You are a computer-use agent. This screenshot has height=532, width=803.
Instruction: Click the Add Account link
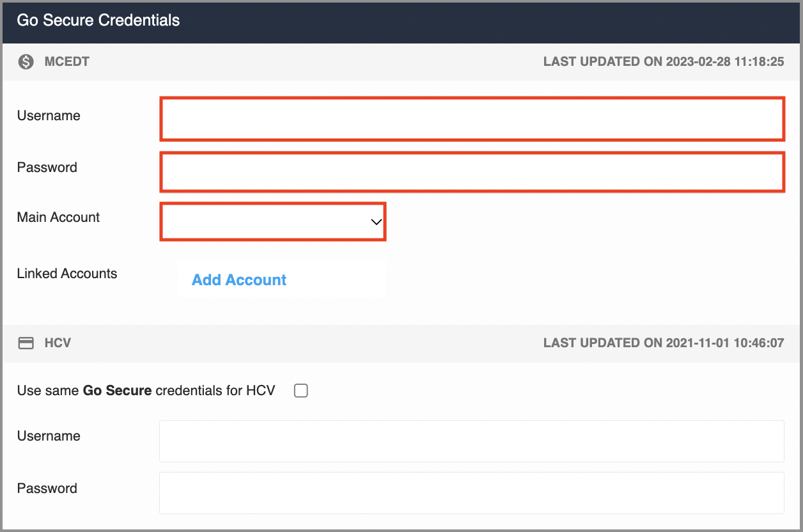(239, 280)
